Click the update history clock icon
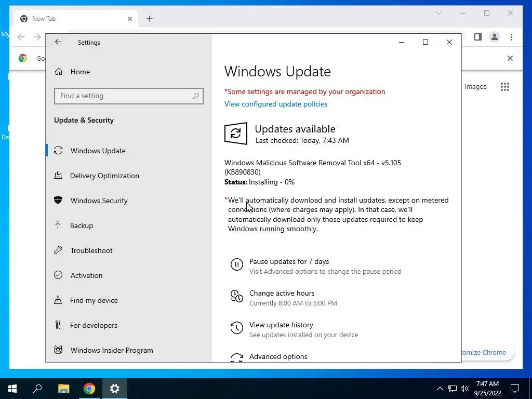Viewport: 532px width, 399px height. 237,328
